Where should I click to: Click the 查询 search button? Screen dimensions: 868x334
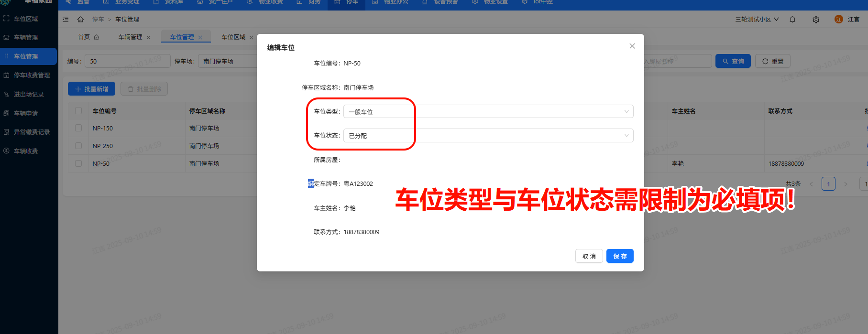tap(733, 61)
